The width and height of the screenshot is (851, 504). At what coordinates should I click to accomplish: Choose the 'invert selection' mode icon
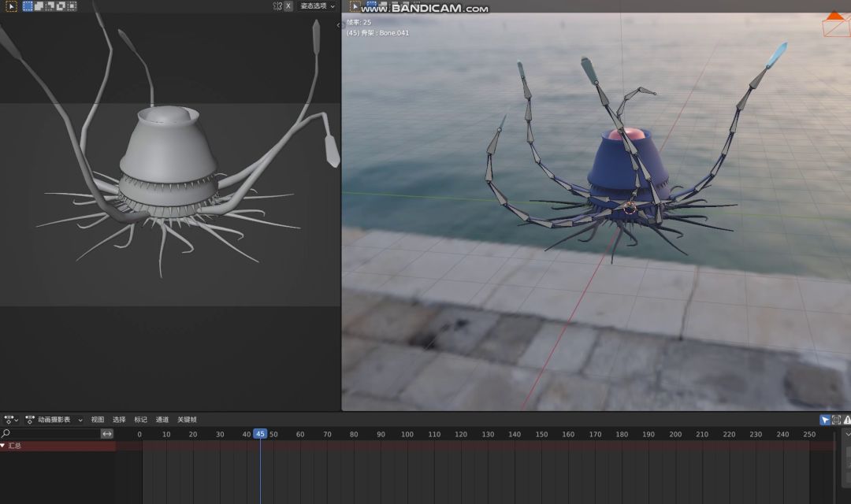point(61,6)
